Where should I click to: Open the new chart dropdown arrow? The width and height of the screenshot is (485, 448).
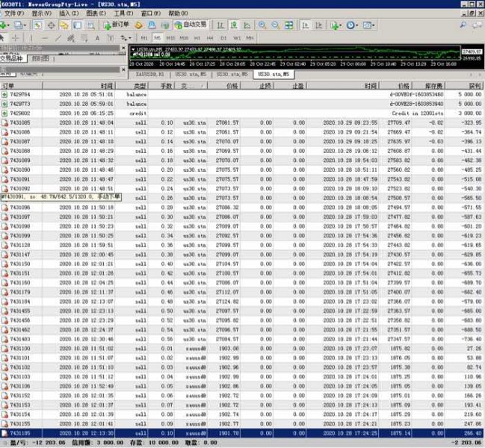pyautogui.click(x=8, y=25)
